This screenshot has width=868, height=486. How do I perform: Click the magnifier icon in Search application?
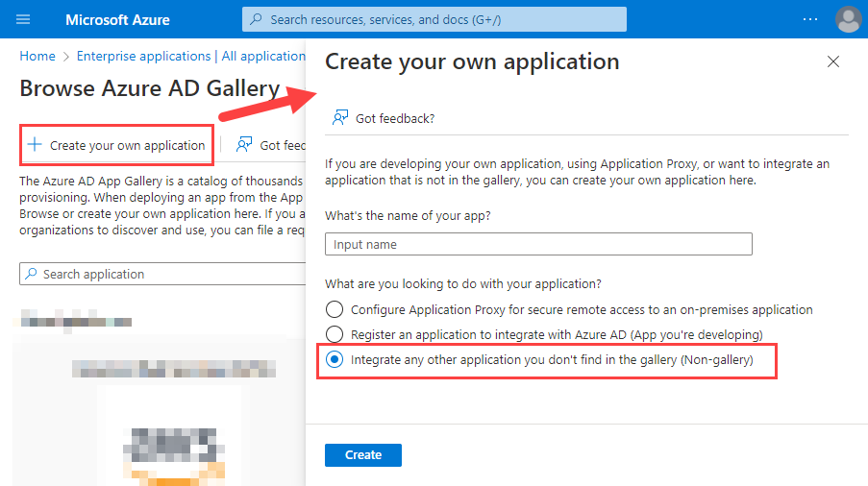click(32, 274)
